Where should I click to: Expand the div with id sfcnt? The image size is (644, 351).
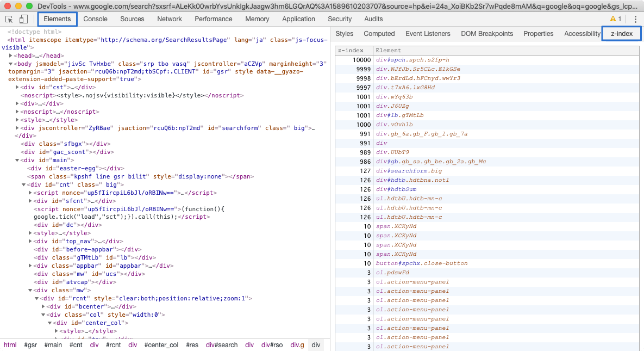pos(31,201)
